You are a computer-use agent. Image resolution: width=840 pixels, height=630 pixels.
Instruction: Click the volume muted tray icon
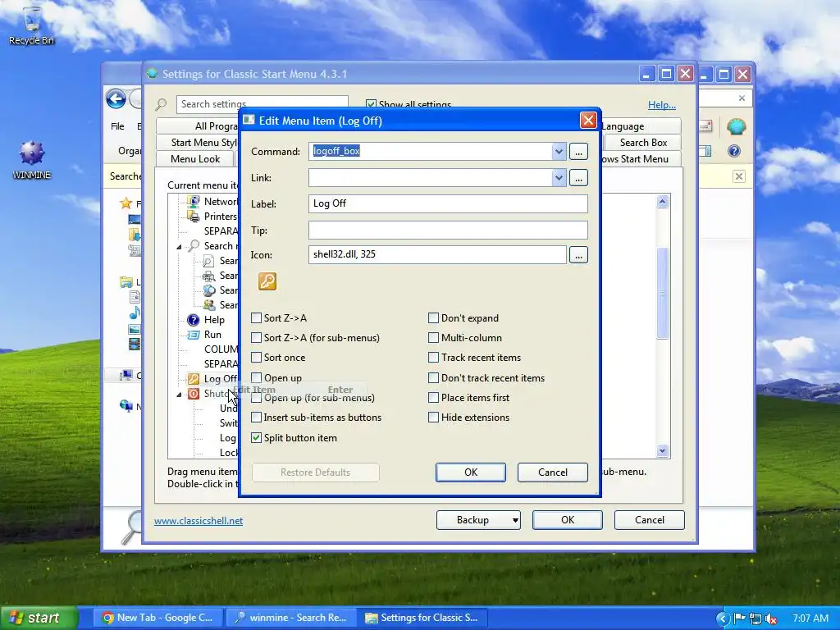pyautogui.click(x=772, y=619)
